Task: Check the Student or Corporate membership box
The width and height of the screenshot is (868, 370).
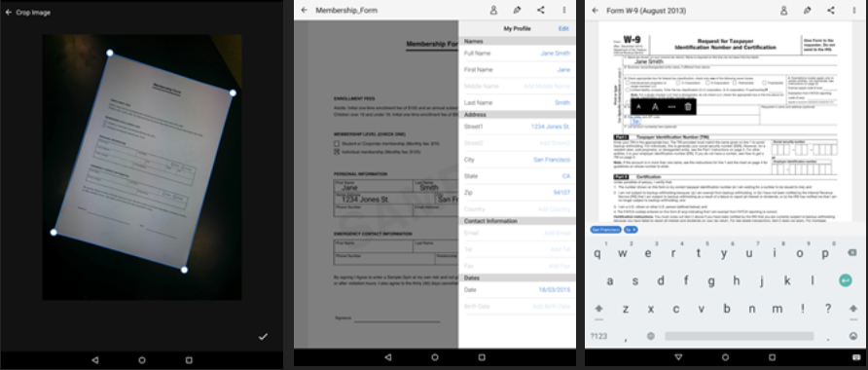Action: (336, 143)
